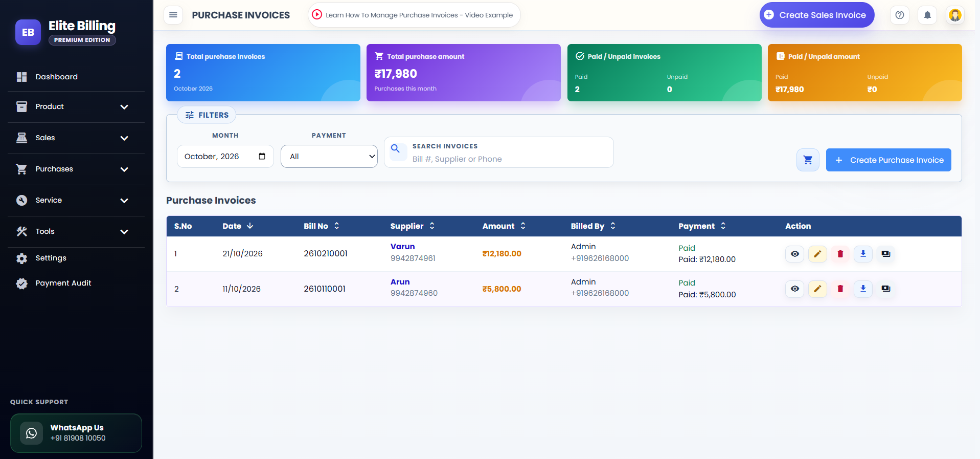Screen dimensions: 980x459
Task: View Arun's invoice with the eye icon
Action: click(795, 289)
